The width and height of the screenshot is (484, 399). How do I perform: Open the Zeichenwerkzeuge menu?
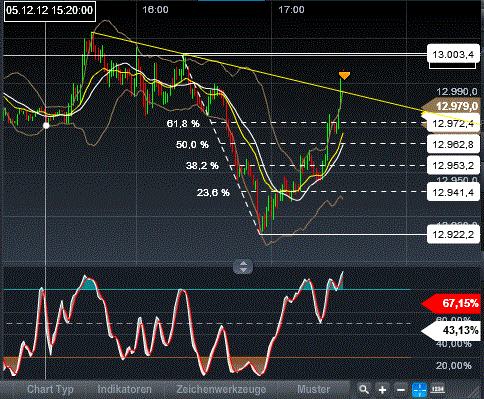pos(221,389)
